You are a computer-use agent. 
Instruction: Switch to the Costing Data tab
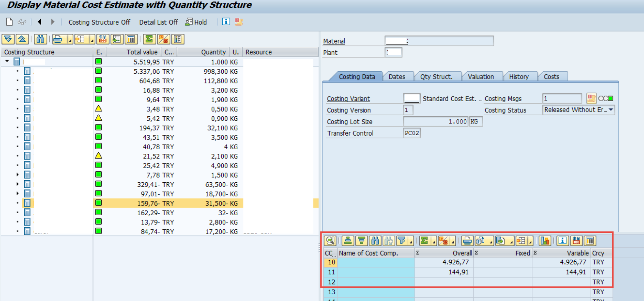tap(357, 77)
